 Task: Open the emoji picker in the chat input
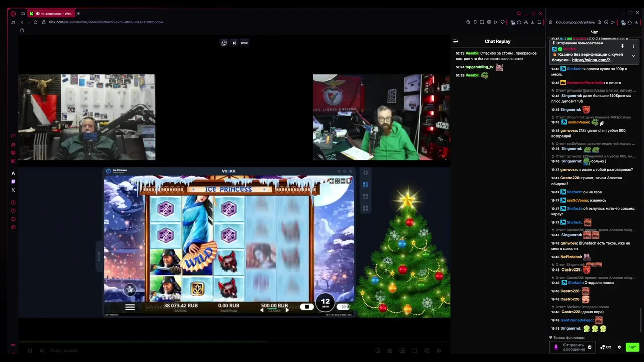(590, 347)
